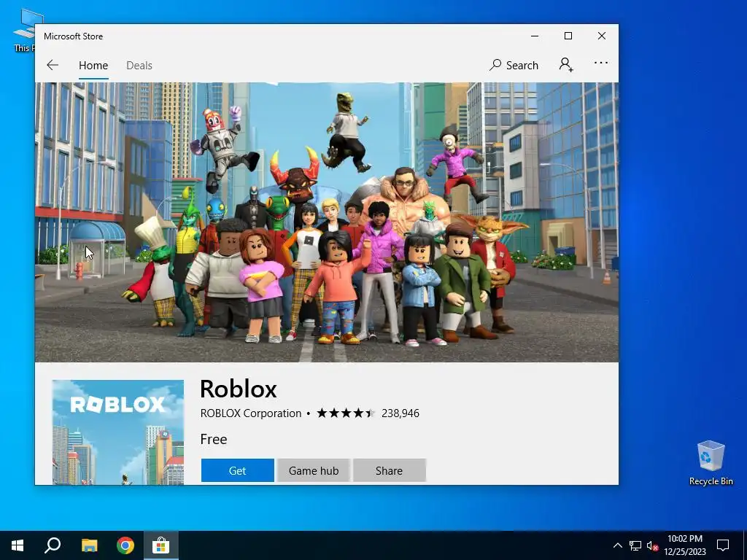Go back with the Store back arrow
The width and height of the screenshot is (747, 560).
point(53,65)
